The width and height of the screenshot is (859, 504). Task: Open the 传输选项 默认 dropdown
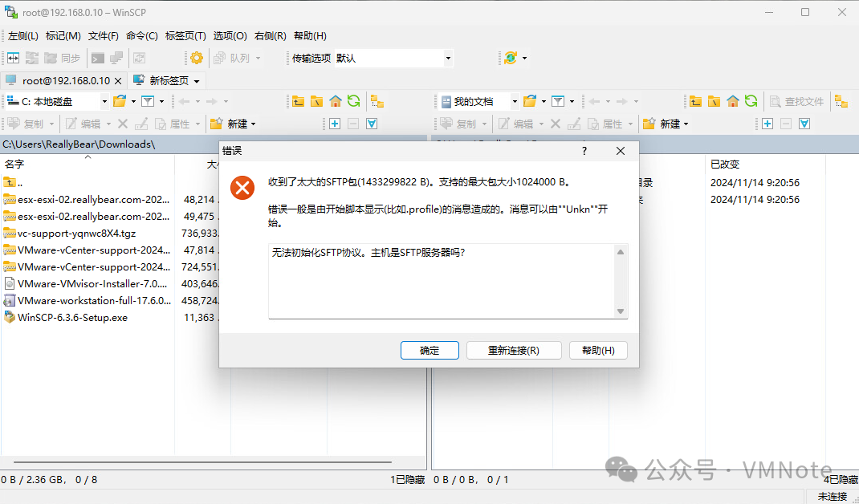(x=448, y=58)
